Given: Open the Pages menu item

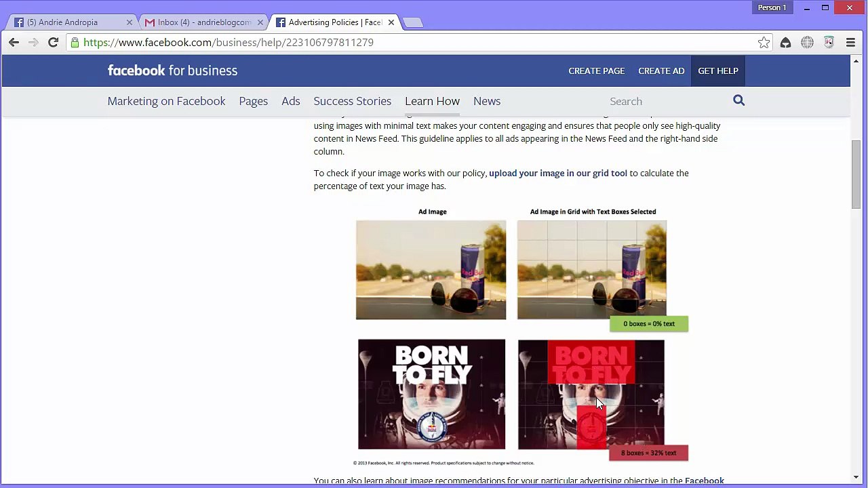Looking at the screenshot, I should 253,101.
